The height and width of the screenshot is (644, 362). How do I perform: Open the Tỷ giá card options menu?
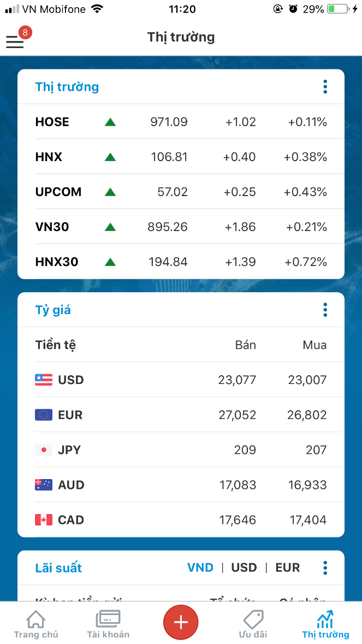pos(325,310)
